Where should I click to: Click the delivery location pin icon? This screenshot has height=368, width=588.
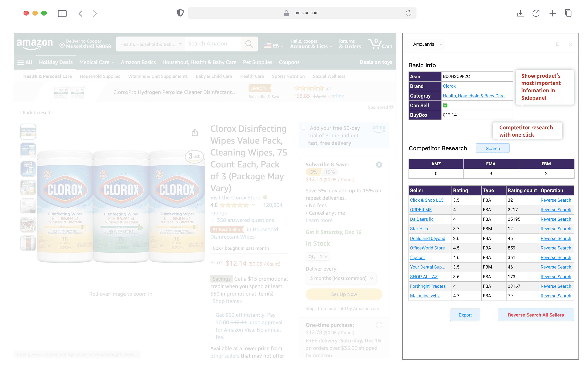tap(62, 45)
